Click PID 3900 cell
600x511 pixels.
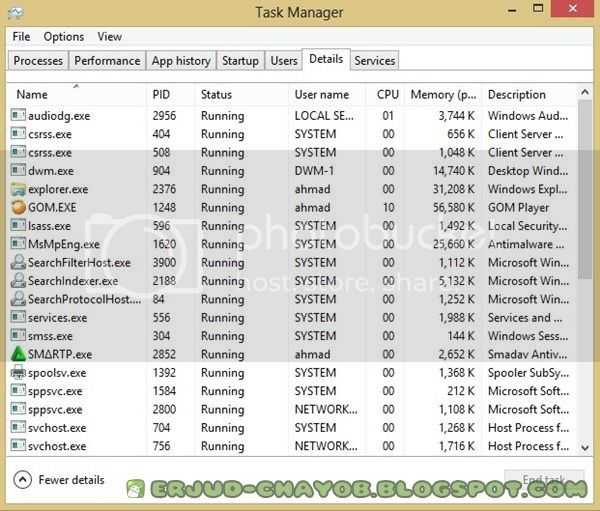[164, 263]
